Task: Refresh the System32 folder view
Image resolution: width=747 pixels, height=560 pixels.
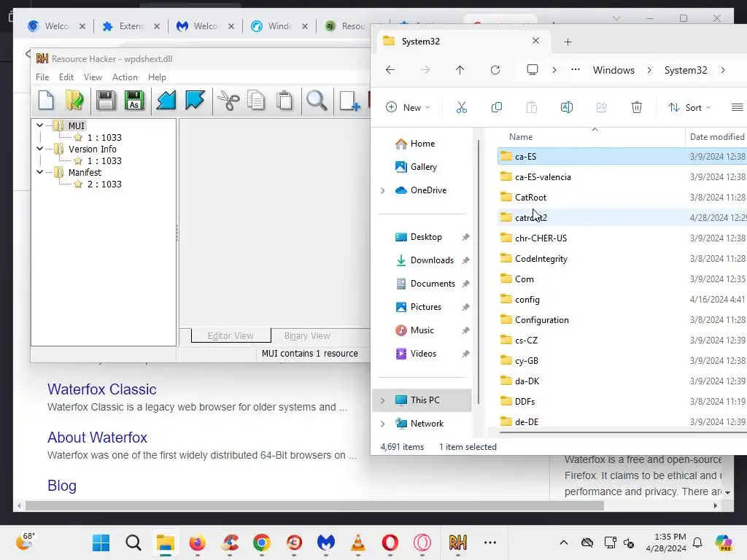Action: (x=495, y=70)
